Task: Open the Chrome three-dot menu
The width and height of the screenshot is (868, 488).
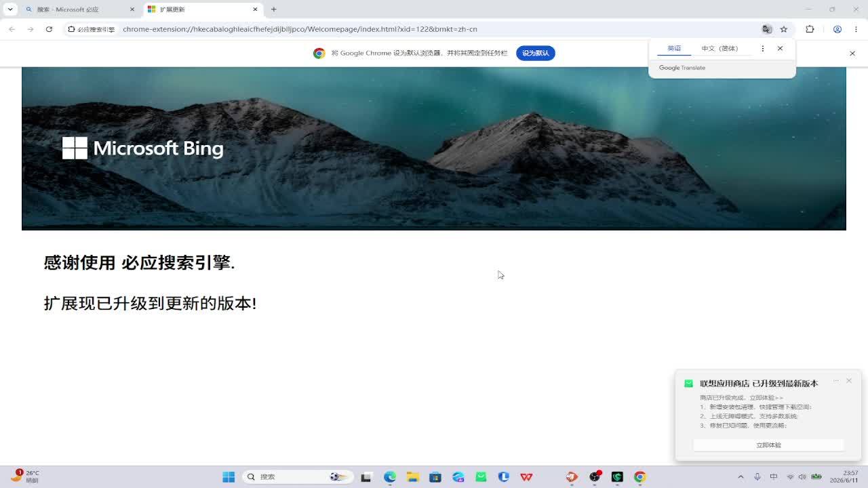Action: coord(856,29)
